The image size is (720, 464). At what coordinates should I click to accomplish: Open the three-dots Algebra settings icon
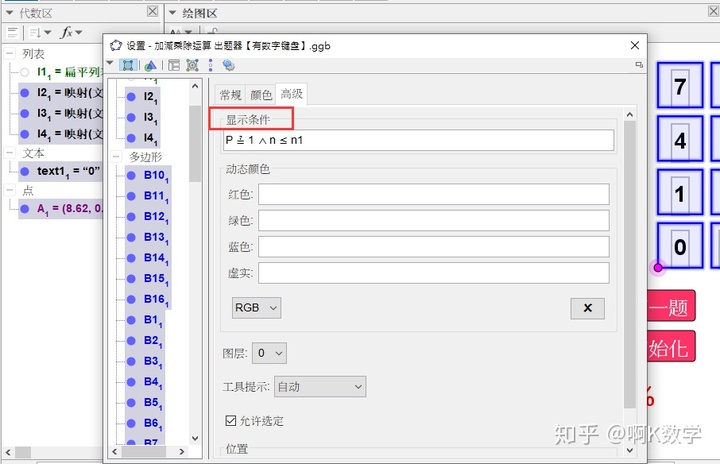click(210, 65)
